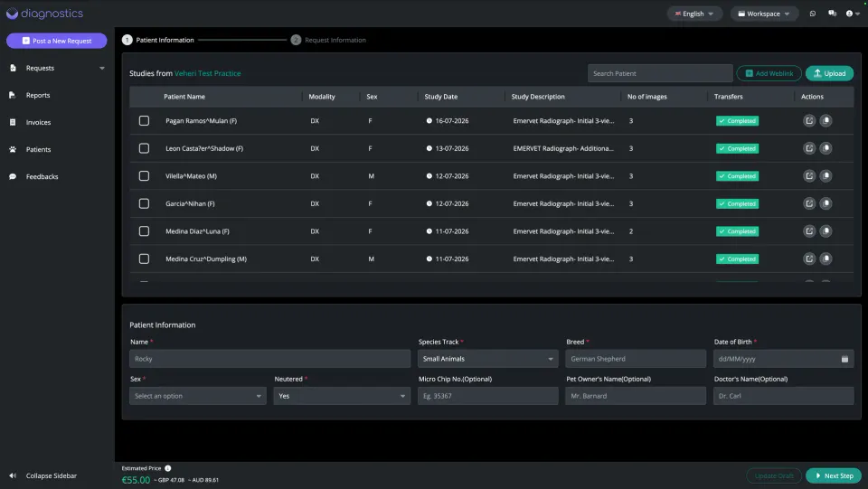
Task: Open external link action for Medina Diaz^Luna
Action: 809,231
